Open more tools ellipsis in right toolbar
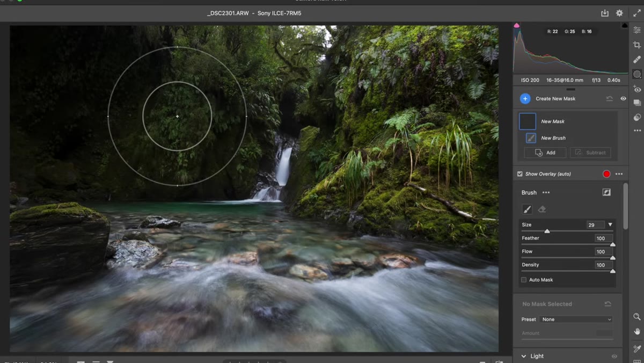Screen dimensions: 644x363 tap(637, 130)
